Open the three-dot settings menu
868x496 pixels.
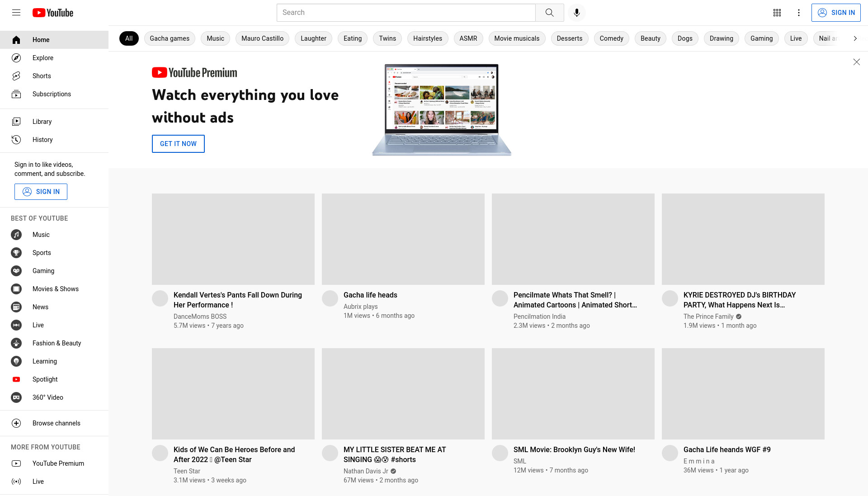coord(799,13)
